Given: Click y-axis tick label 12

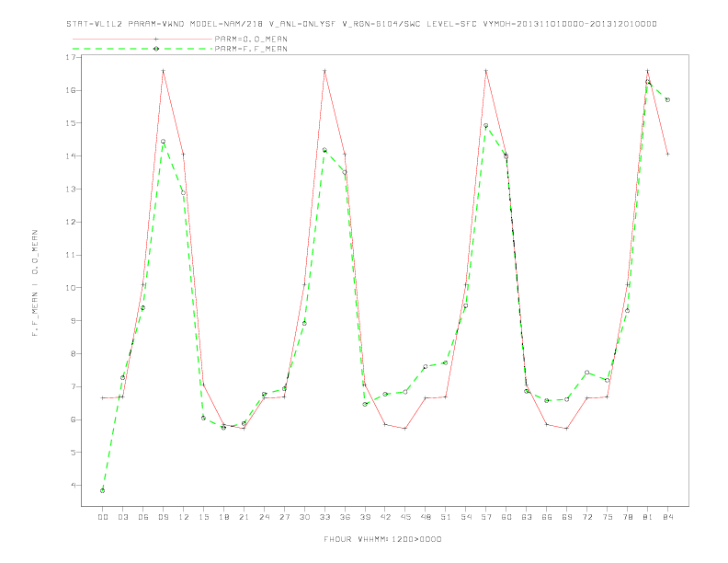Looking at the screenshot, I should pos(71,222).
